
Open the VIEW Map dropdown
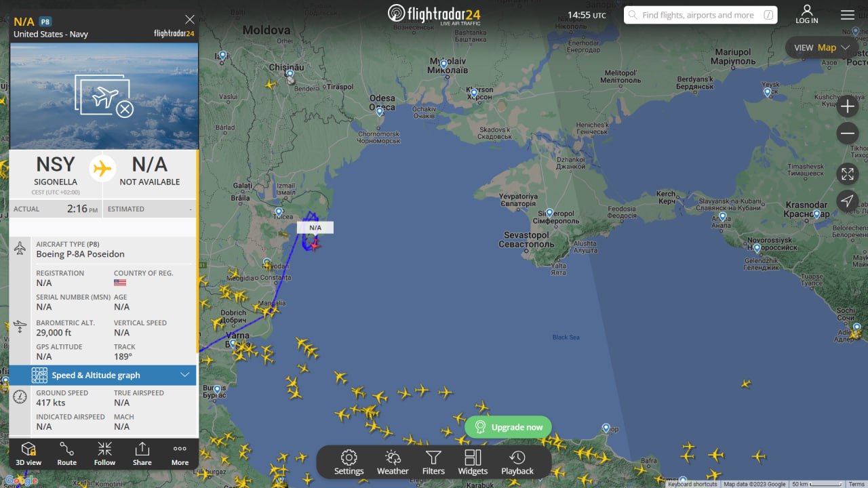[x=822, y=47]
